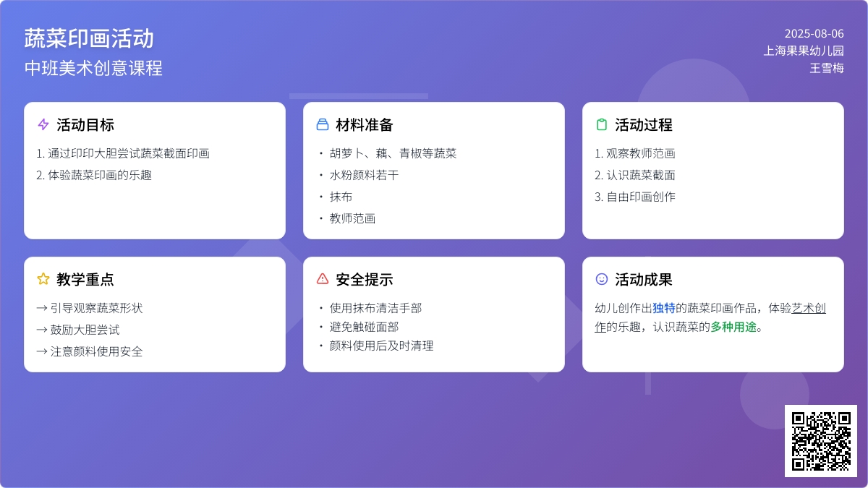Click the clipboard icon beside 活动过程
Screen dimensions: 868x488
click(x=602, y=124)
